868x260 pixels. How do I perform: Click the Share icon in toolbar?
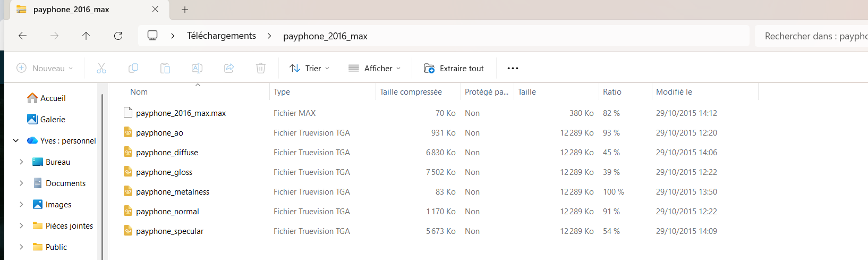(x=229, y=68)
